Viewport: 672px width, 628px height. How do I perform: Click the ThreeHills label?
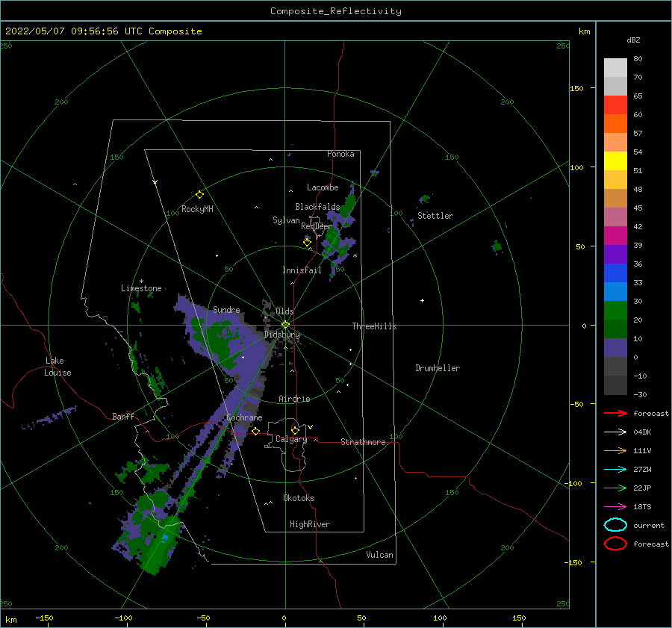point(375,326)
